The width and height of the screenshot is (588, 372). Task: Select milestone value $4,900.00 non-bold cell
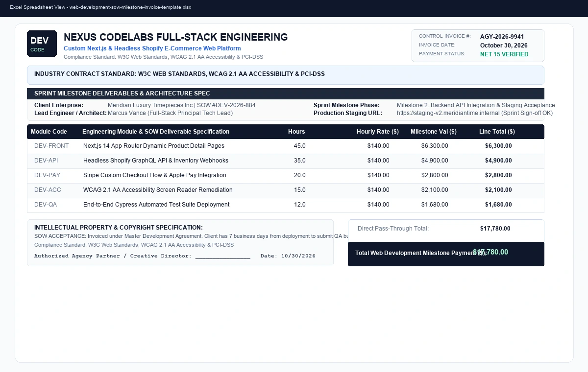pyautogui.click(x=435, y=161)
